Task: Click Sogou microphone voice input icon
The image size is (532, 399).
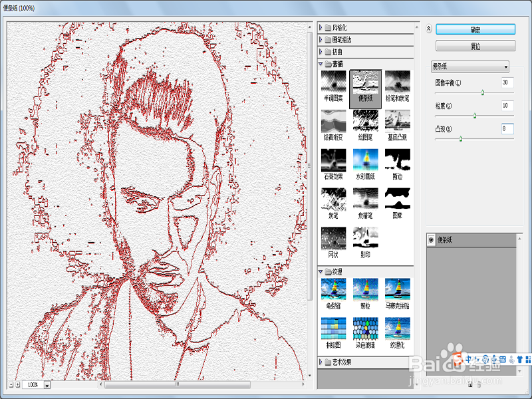Action: coord(494,359)
